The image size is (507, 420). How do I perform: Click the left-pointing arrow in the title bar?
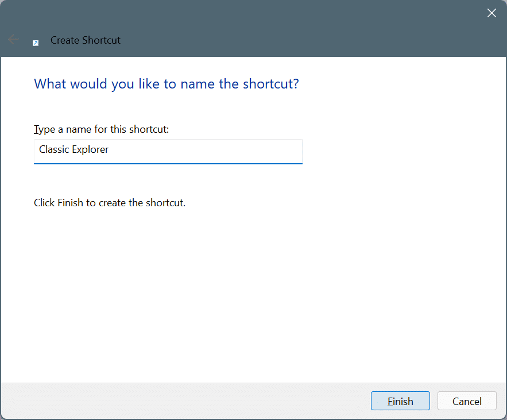[13, 39]
